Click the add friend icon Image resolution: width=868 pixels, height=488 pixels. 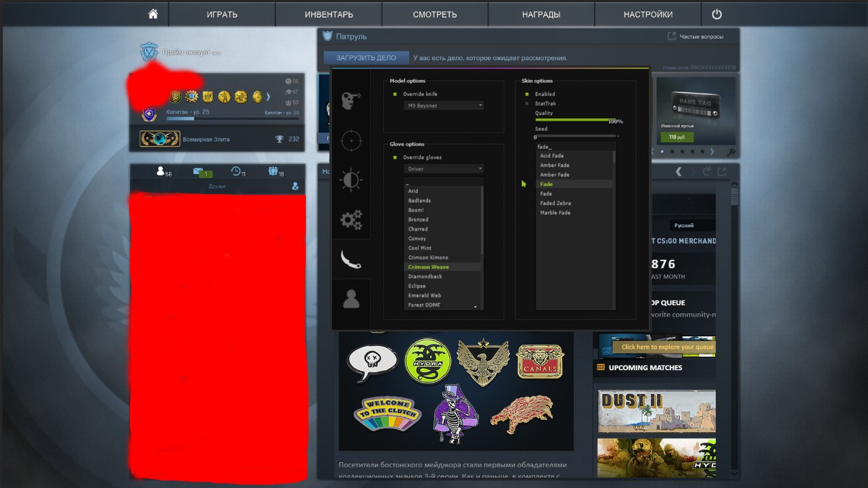click(295, 185)
